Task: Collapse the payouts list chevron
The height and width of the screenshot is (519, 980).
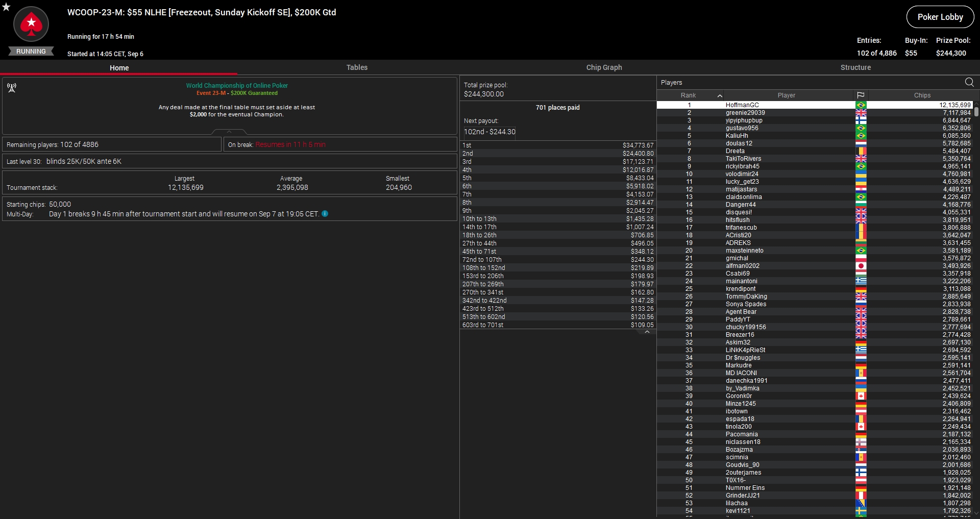Action: [647, 332]
